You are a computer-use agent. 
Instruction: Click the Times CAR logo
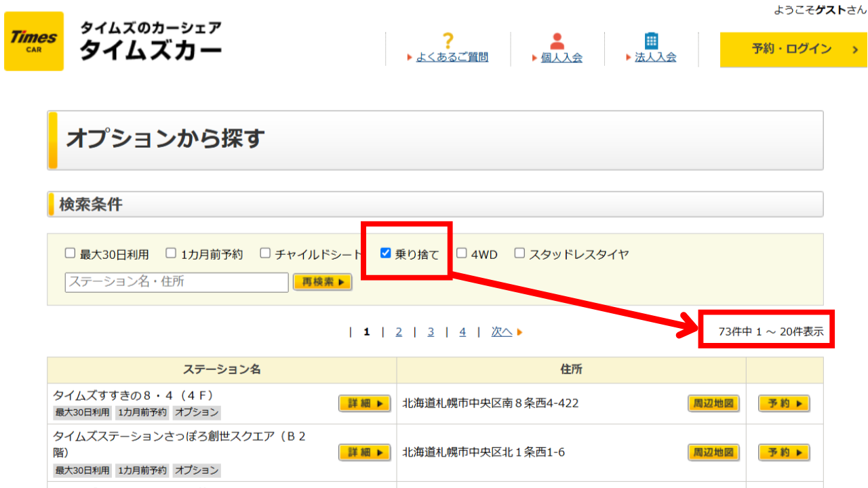[34, 41]
